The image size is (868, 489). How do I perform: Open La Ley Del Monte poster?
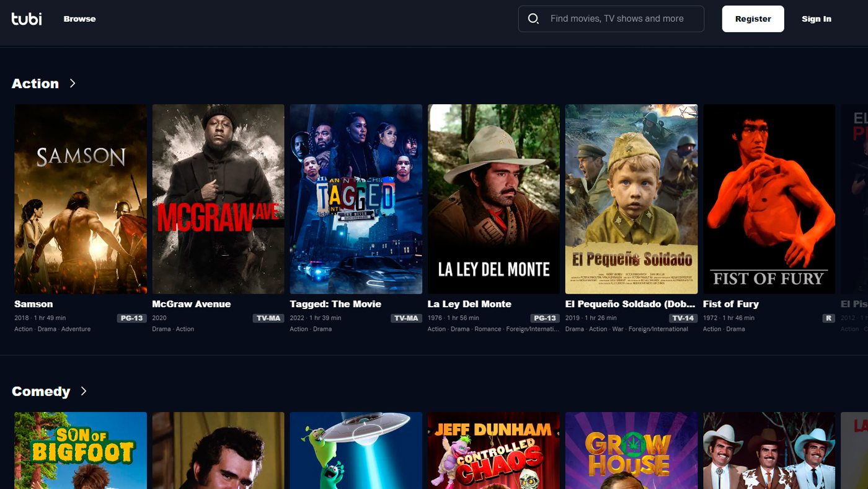coord(494,199)
